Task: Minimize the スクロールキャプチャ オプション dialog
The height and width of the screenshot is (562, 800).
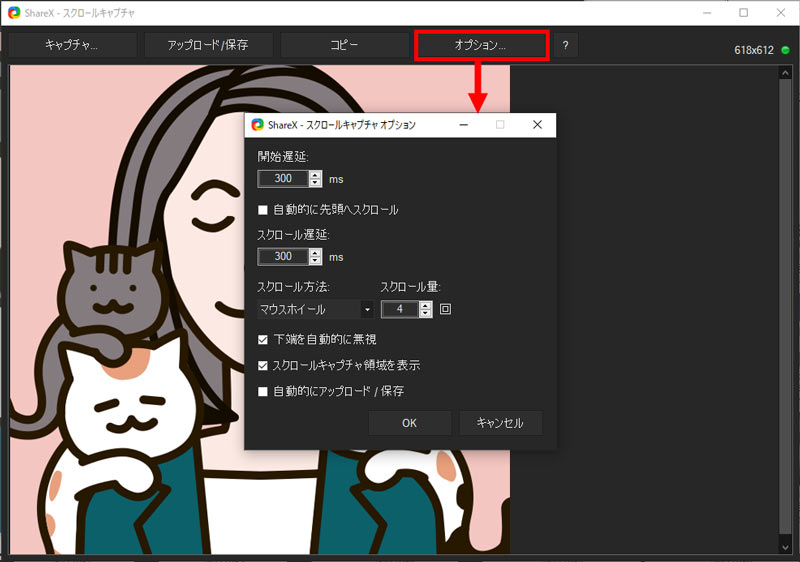Action: click(464, 124)
